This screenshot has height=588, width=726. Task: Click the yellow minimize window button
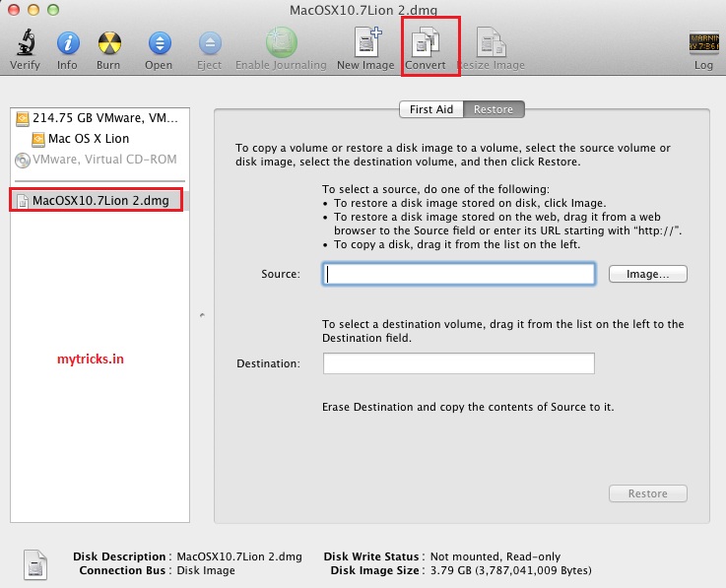pos(33,9)
